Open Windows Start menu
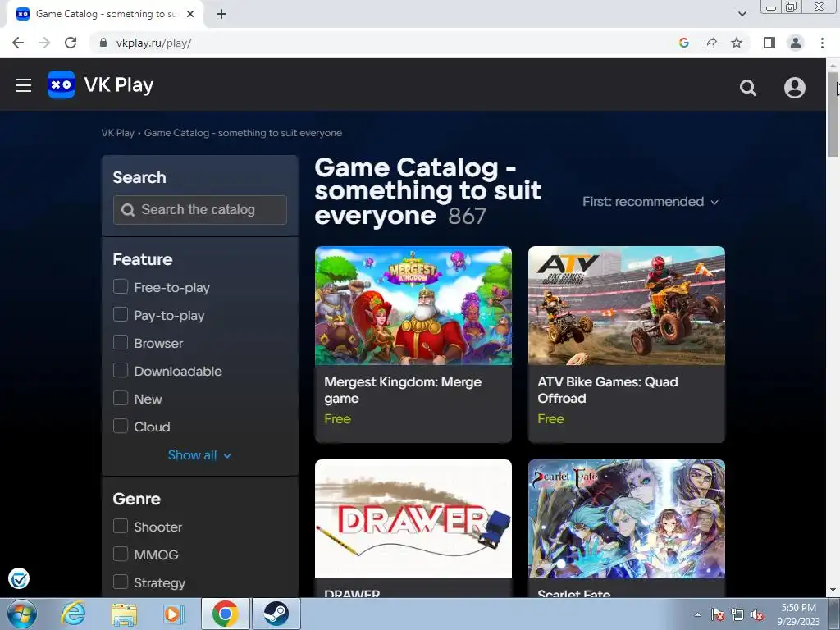Screen dimensions: 840x630 click(22, 614)
